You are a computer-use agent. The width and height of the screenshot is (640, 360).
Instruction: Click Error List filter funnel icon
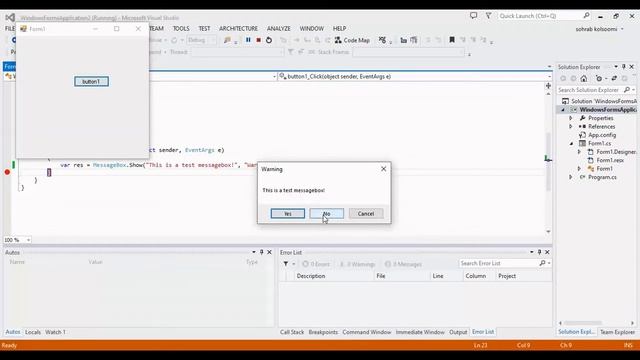click(286, 264)
